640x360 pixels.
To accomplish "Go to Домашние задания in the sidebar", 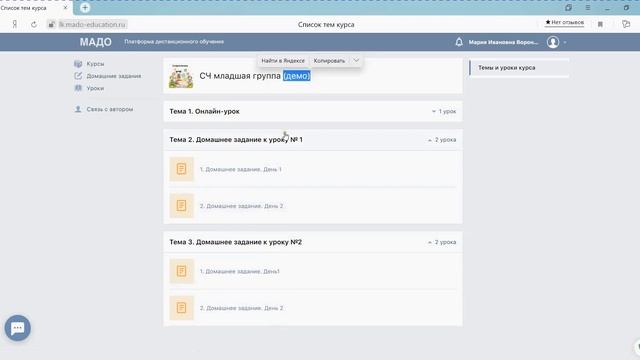I will 113,76.
